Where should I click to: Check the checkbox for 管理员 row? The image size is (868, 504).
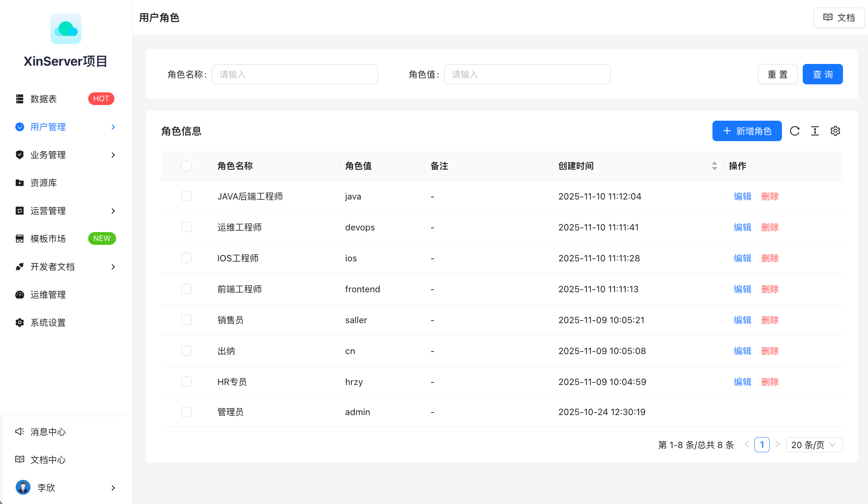186,412
